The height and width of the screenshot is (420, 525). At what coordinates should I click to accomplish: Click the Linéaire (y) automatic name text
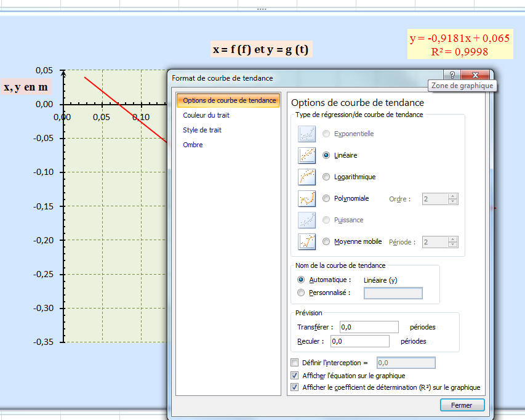pyautogui.click(x=380, y=280)
